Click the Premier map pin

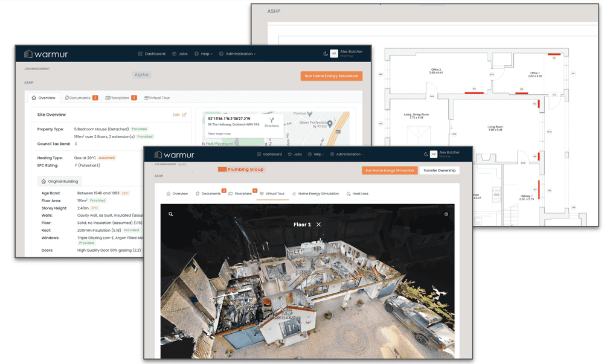click(x=310, y=114)
